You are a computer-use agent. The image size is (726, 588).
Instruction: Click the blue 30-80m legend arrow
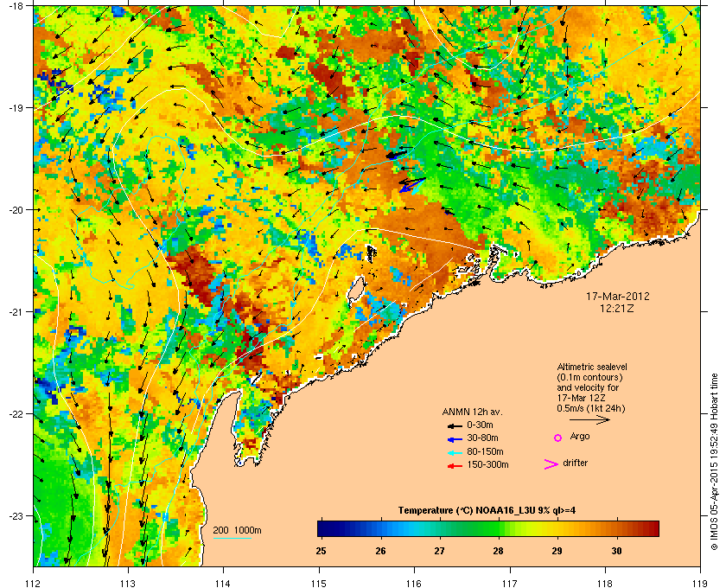455,438
